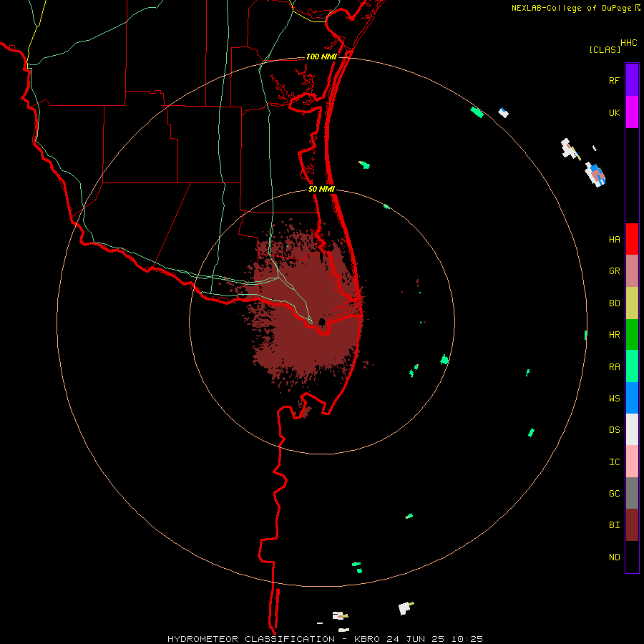The image size is (644, 644).
Task: Click the black radar site dot at center
Action: tap(322, 321)
